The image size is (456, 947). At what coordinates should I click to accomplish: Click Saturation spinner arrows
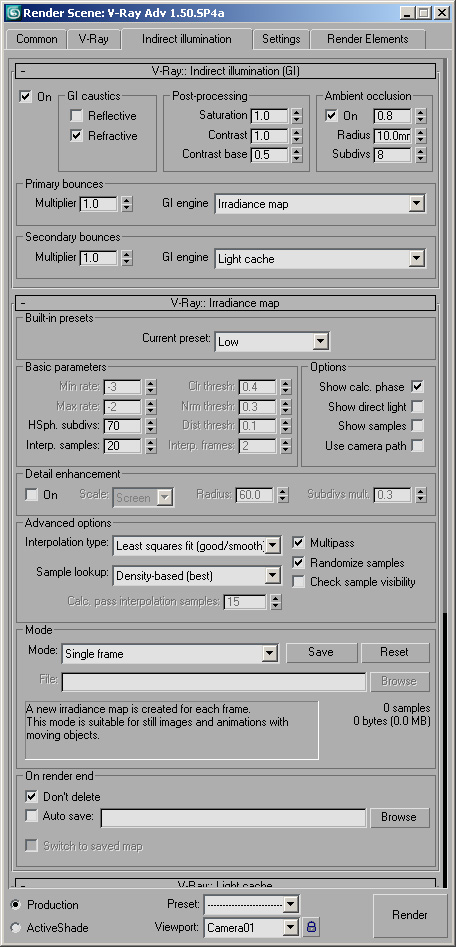coord(297,115)
